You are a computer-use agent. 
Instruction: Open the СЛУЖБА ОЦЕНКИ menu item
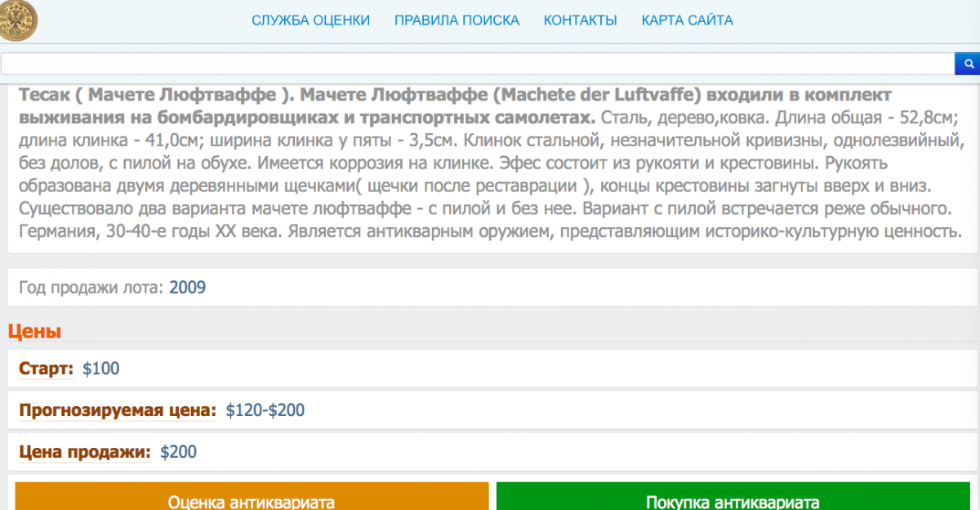tap(310, 20)
